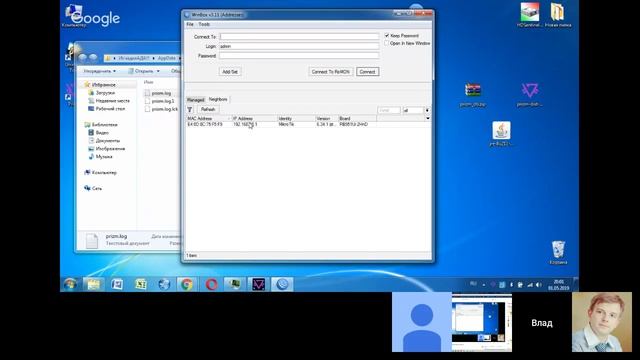Viewport: 640px width, 360px height.
Task: Select the prizm.log.1 file in Explorer
Action: click(163, 101)
